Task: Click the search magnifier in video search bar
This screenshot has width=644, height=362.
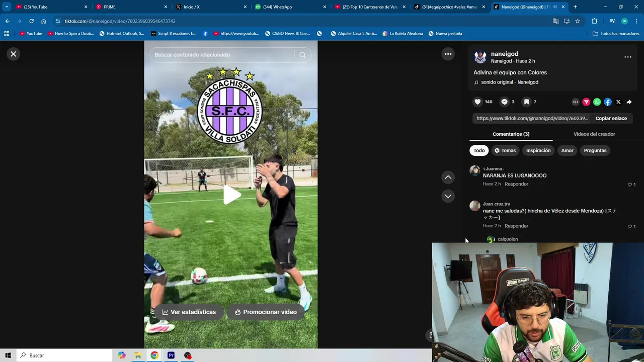Action: (302, 55)
